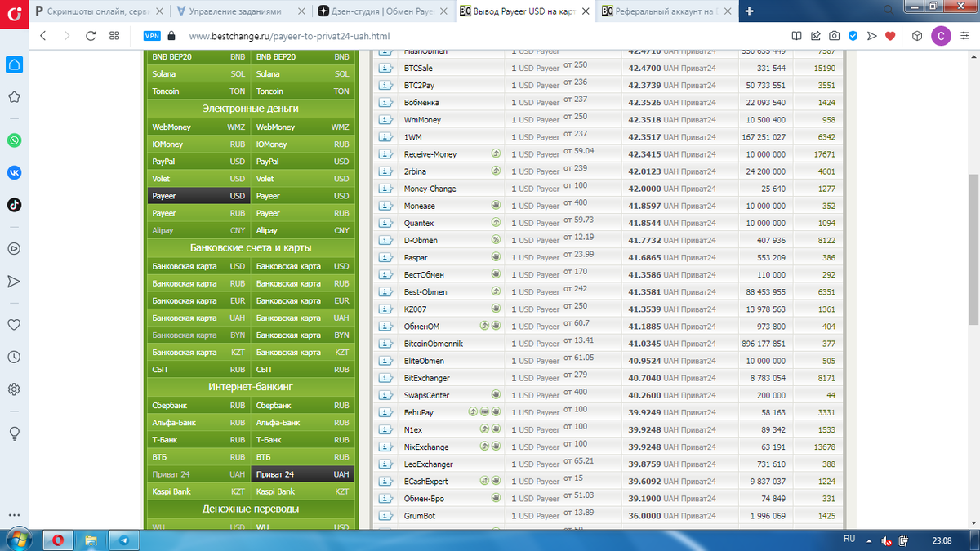
Task: Close the 'Вывод Payeer USD' tab
Action: (586, 11)
